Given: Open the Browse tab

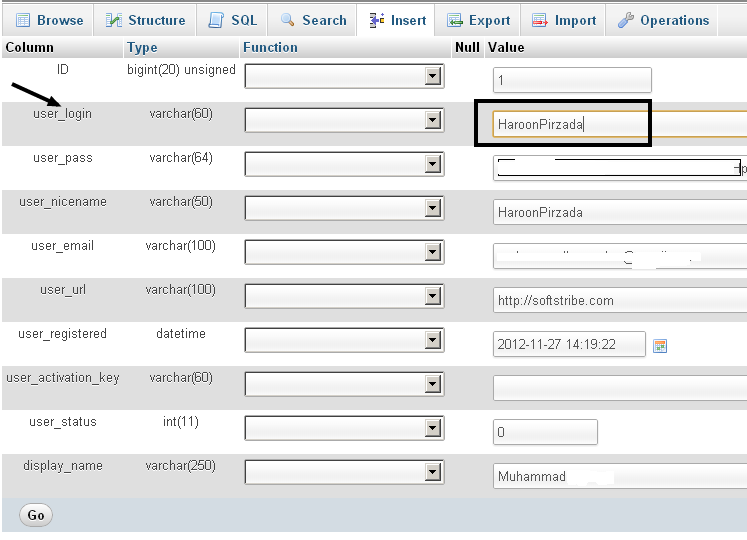Looking at the screenshot, I should 48,20.
